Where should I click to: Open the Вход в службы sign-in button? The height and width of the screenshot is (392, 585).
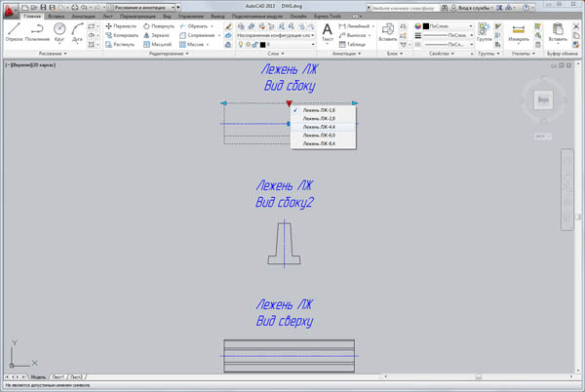[x=472, y=8]
